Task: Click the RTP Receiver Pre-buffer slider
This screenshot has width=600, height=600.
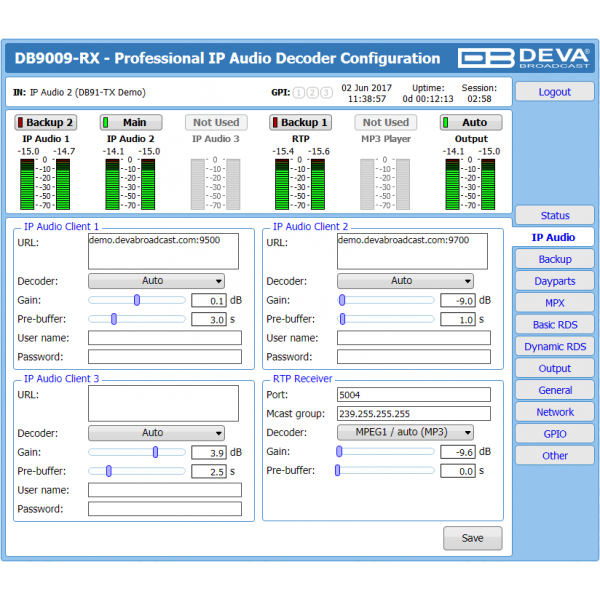Action: 385,470
